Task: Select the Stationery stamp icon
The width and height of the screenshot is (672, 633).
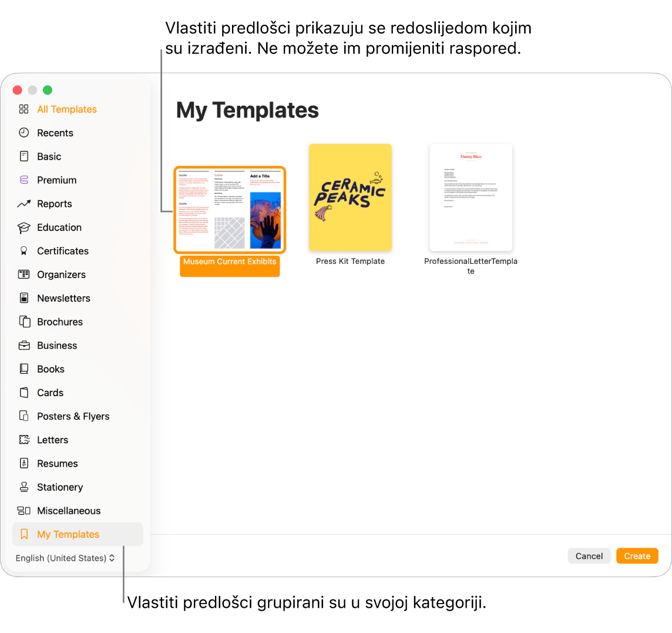Action: [x=23, y=487]
